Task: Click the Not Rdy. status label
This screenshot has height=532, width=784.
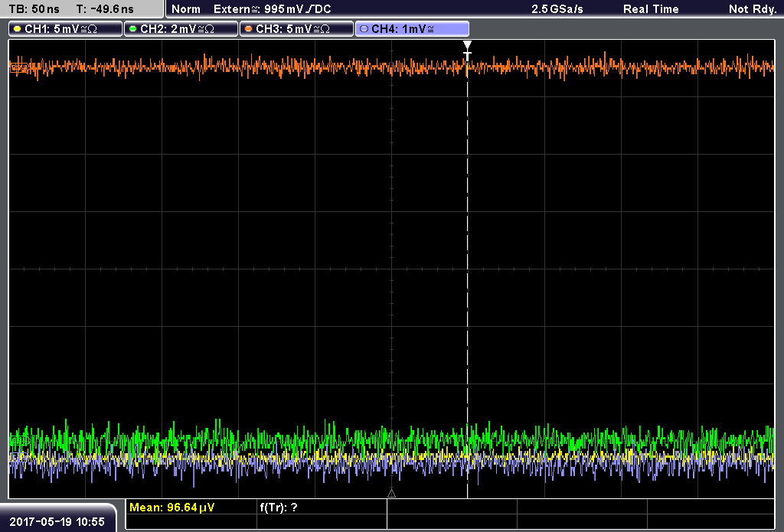Action: coord(753,9)
